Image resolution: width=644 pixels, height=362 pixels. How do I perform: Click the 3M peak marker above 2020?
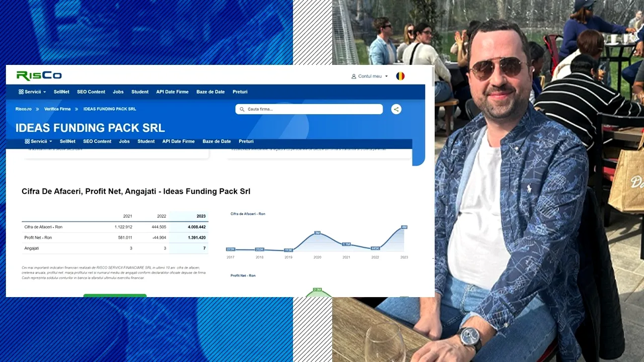click(317, 233)
